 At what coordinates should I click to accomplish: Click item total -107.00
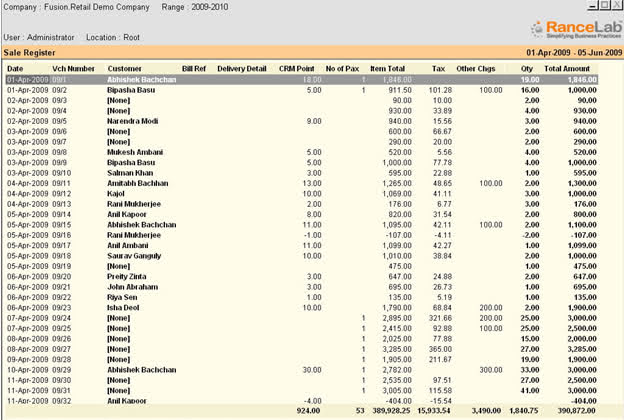point(398,235)
